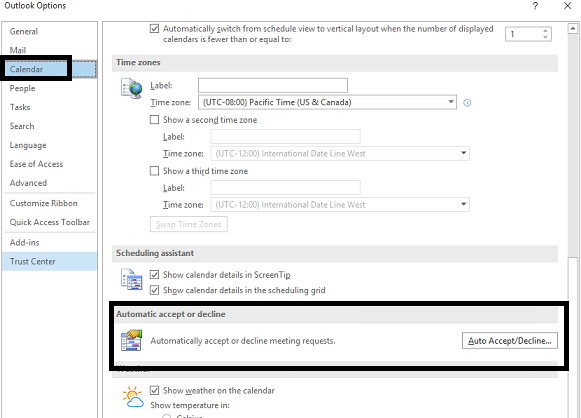581x418 pixels.
Task: Uncheck Show calendar details in scheduling grid
Action: pyautogui.click(x=155, y=290)
